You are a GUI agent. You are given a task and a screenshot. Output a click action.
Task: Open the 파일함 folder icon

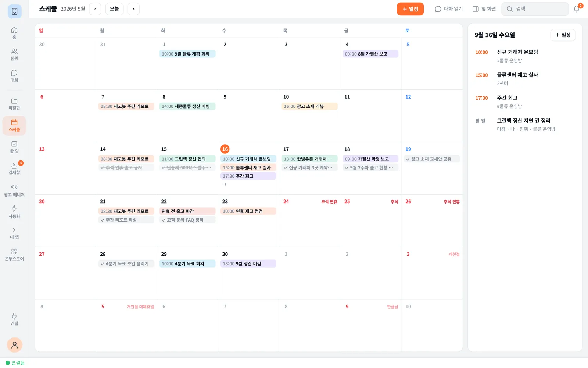coord(14,101)
